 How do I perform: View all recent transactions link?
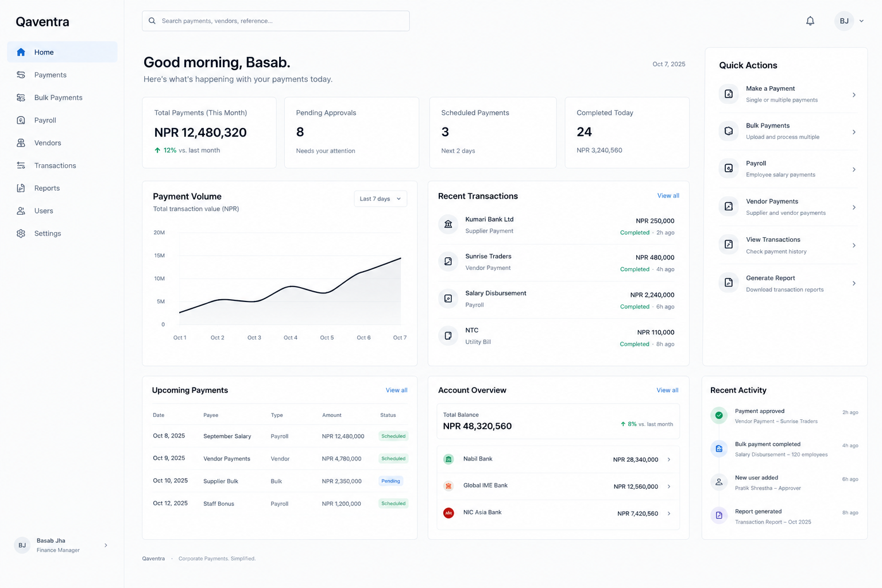click(668, 196)
